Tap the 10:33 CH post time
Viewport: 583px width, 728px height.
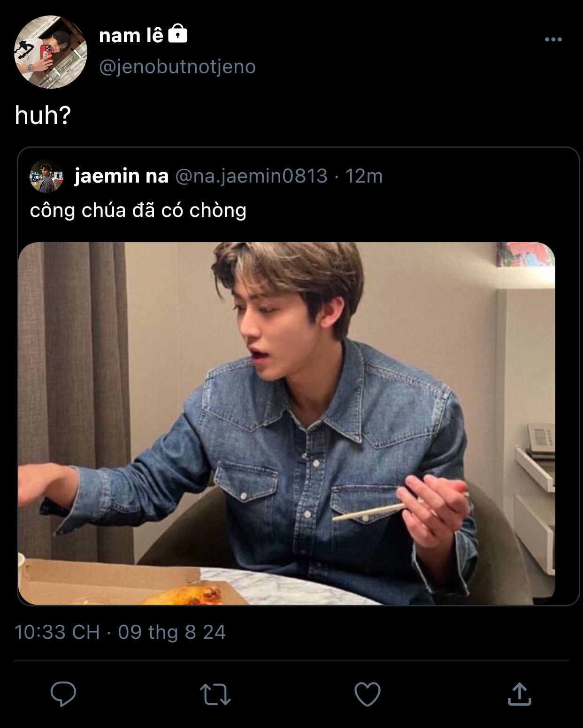pyautogui.click(x=57, y=632)
